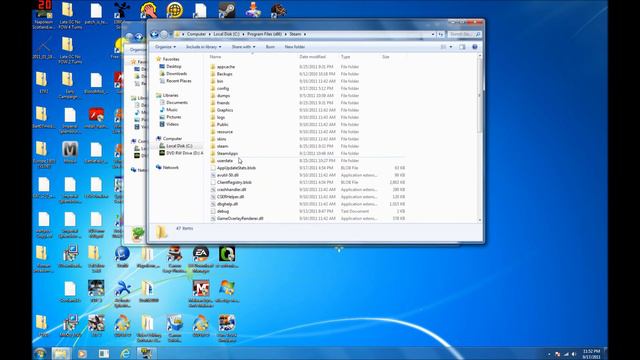The height and width of the screenshot is (360, 640).
Task: Select dbghelp.dll file
Action: click(227, 204)
